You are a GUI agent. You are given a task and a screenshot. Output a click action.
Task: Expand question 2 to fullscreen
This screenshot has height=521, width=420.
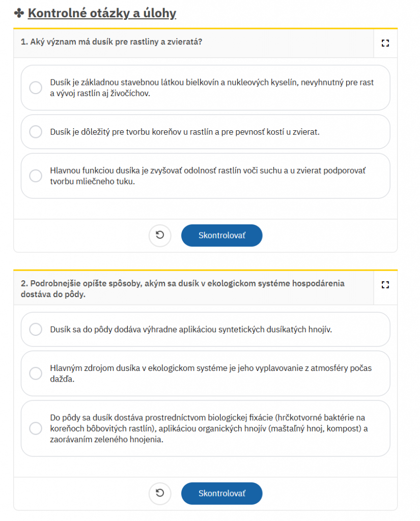tap(385, 284)
